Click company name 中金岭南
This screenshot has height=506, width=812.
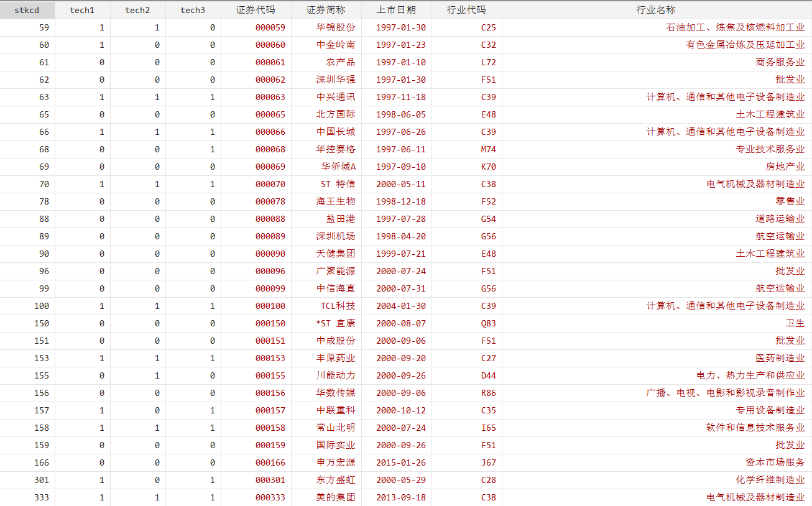click(x=336, y=45)
